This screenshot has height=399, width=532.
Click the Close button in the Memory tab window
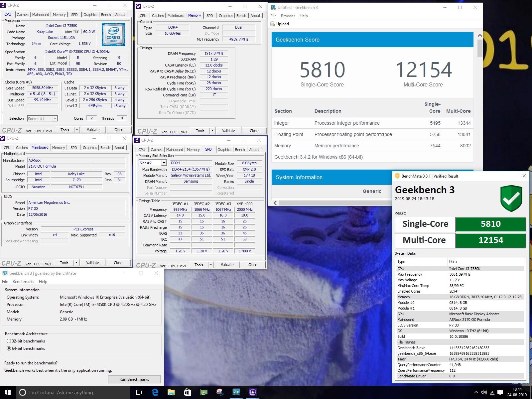click(x=254, y=131)
